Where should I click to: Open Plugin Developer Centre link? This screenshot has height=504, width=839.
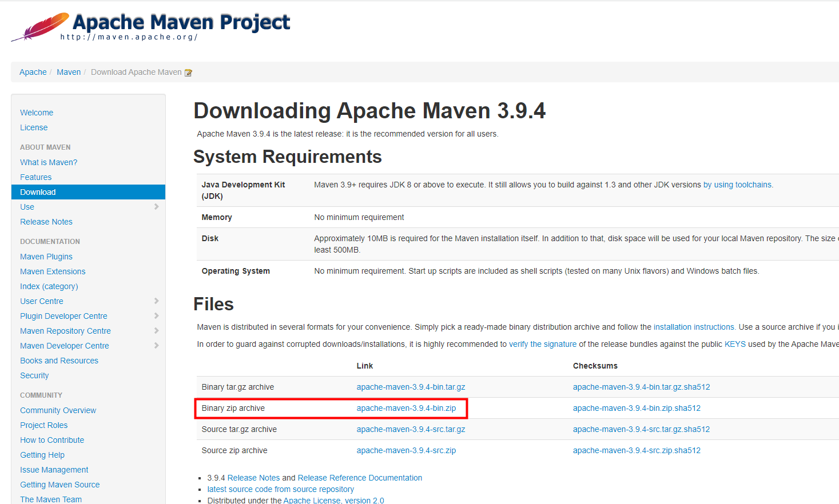coord(63,316)
